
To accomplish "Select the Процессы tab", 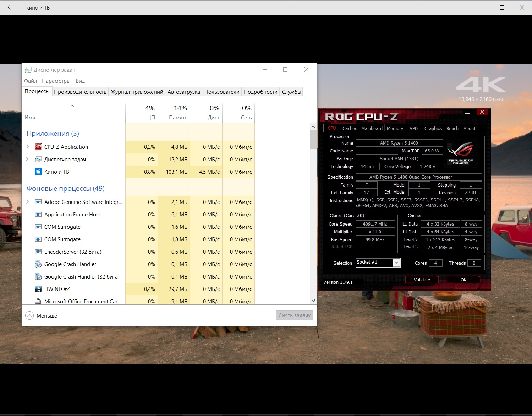I will 37,91.
